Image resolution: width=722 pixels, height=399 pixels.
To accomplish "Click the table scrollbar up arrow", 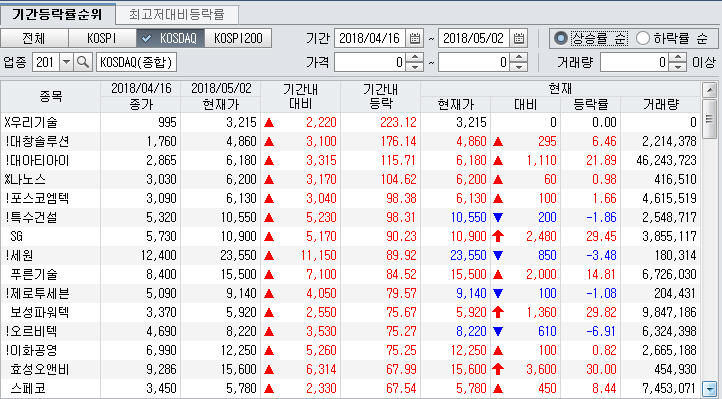I will tap(709, 90).
